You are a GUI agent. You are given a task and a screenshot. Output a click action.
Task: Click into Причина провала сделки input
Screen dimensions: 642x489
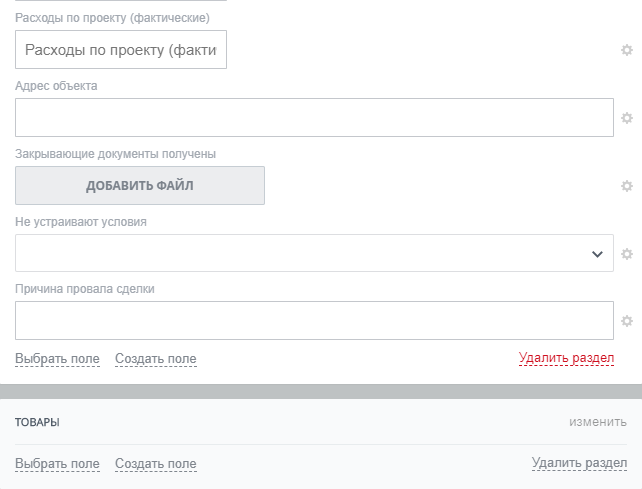[x=313, y=321]
